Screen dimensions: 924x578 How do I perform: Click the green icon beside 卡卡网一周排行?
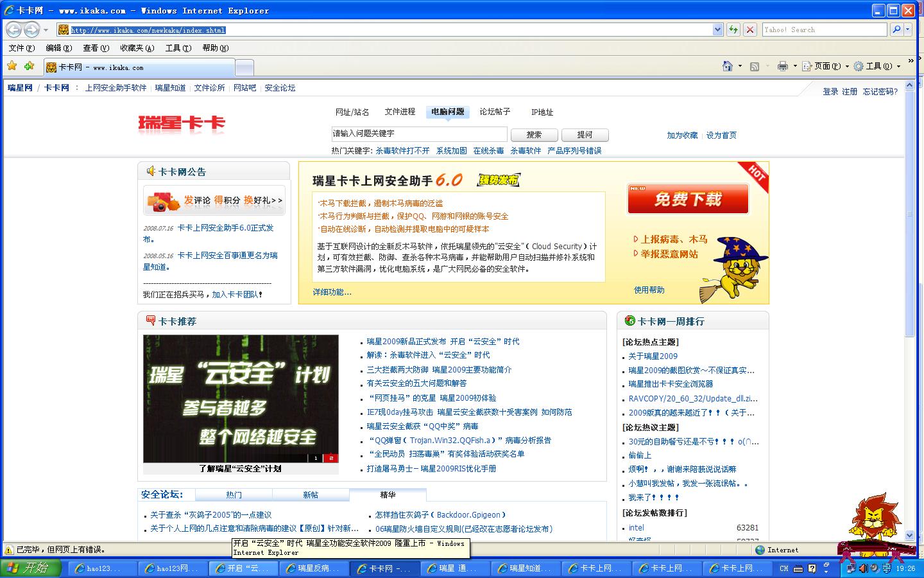[x=630, y=320]
